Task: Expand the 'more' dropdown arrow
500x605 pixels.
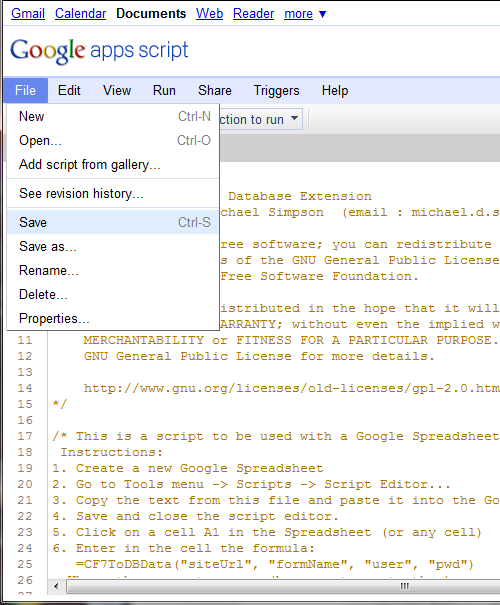Action: click(x=323, y=14)
